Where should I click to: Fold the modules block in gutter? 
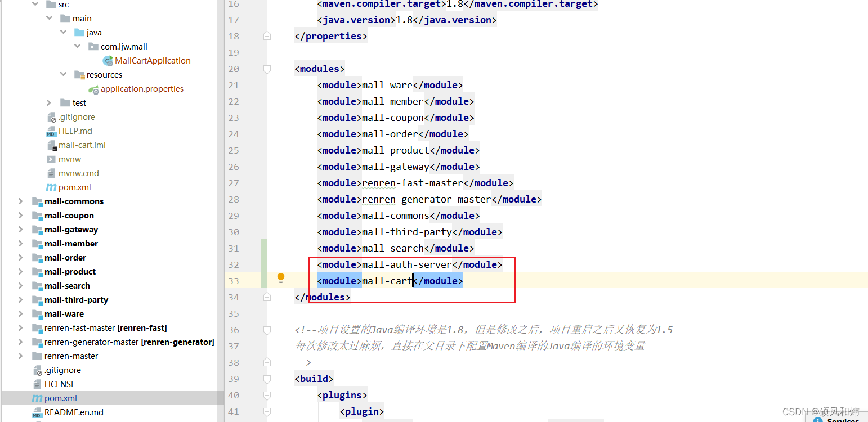pos(267,69)
